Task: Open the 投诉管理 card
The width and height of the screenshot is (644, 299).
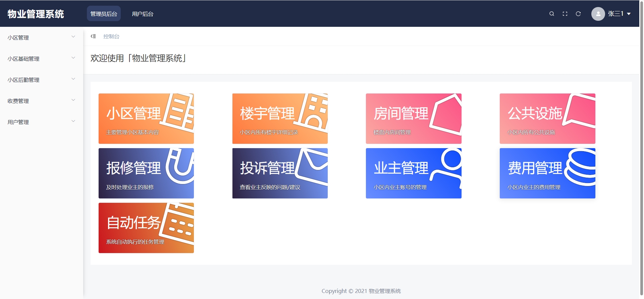Action: tap(280, 173)
